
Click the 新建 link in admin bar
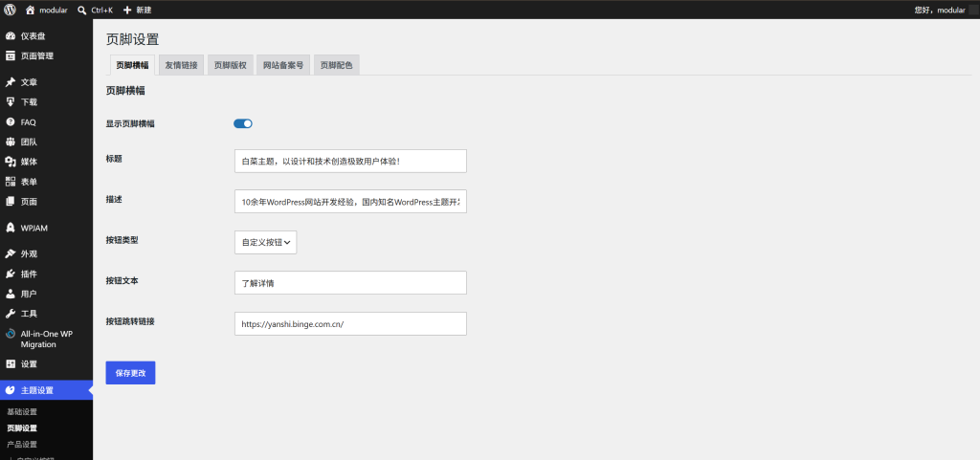click(x=144, y=10)
